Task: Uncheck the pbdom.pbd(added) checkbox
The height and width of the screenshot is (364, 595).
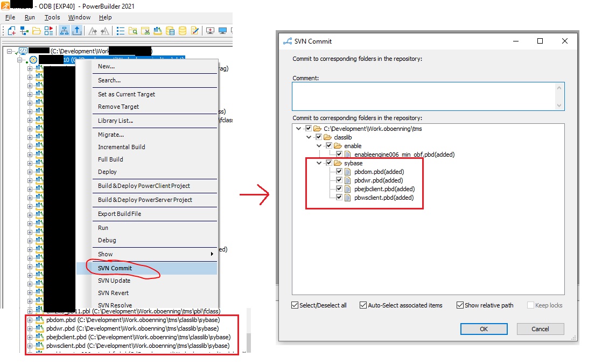Action: tap(339, 172)
